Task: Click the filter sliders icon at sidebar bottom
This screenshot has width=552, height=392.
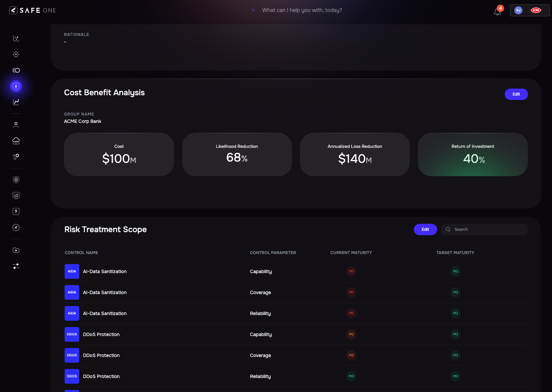Action: coord(16,266)
